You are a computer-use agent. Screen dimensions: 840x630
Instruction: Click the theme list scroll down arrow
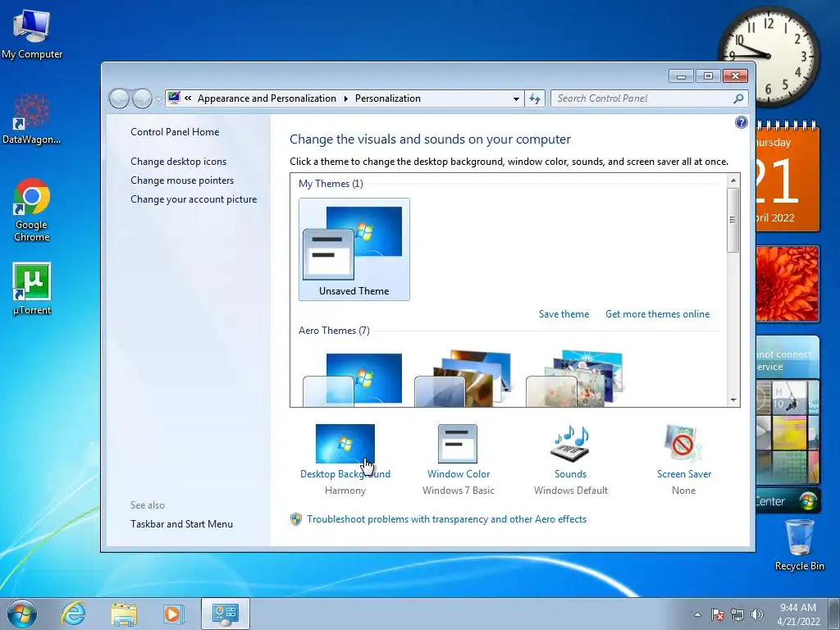(x=733, y=400)
